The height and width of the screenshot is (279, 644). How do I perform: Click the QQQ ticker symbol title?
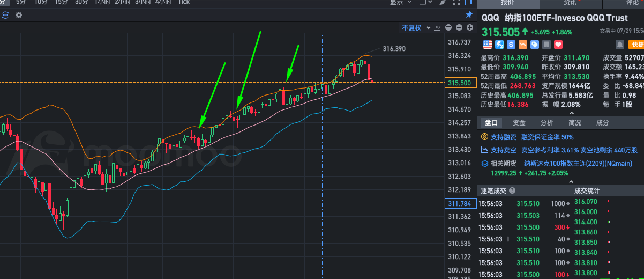click(x=490, y=18)
